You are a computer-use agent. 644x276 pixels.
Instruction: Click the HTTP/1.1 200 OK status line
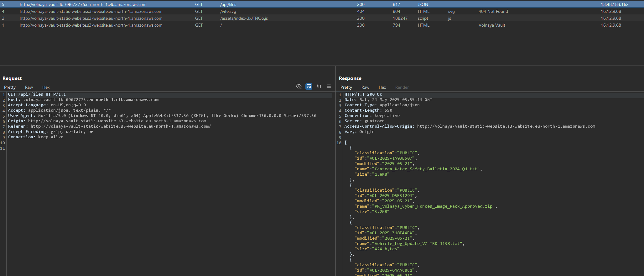click(363, 94)
